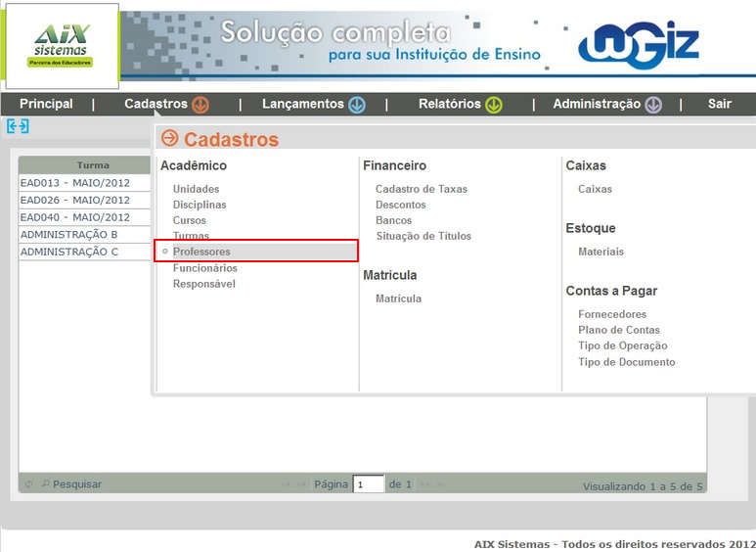Screen dimensions: 756x552
Task: Go to the Principal menu
Action: tap(46, 104)
